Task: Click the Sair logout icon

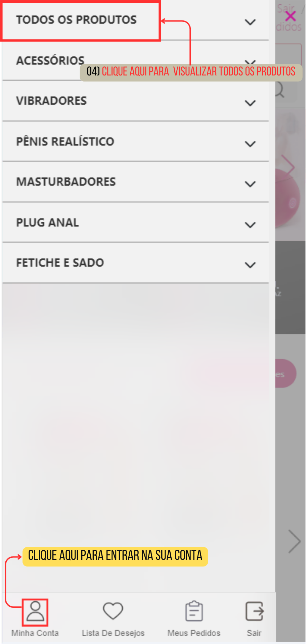Action: pyautogui.click(x=254, y=611)
